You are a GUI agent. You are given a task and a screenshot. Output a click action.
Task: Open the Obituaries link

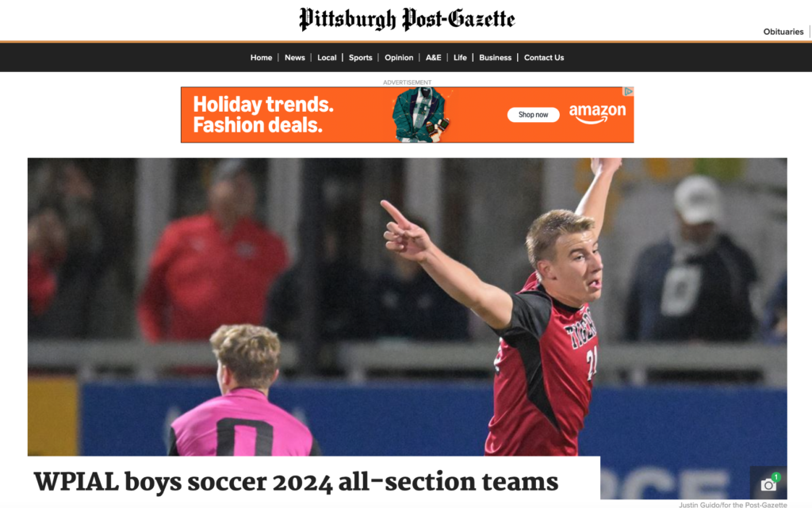[783, 32]
